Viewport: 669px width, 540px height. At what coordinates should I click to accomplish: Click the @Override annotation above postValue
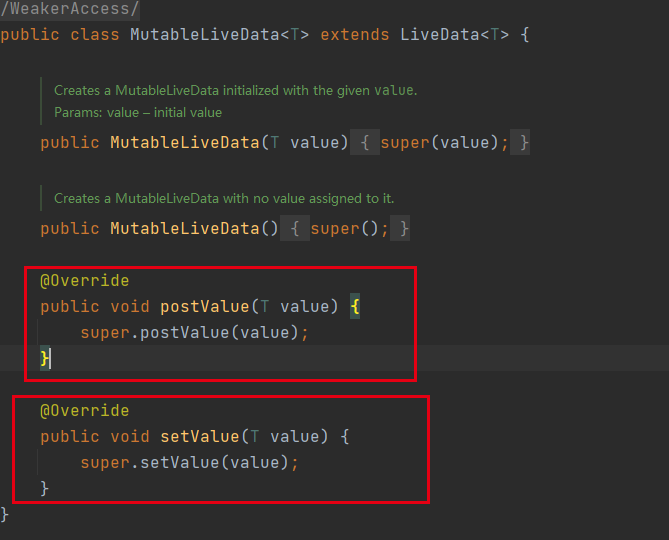point(84,281)
